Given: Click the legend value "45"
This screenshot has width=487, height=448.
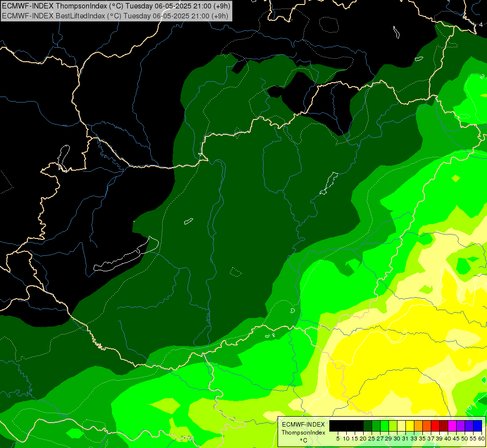Looking at the screenshot, I should 456,439.
